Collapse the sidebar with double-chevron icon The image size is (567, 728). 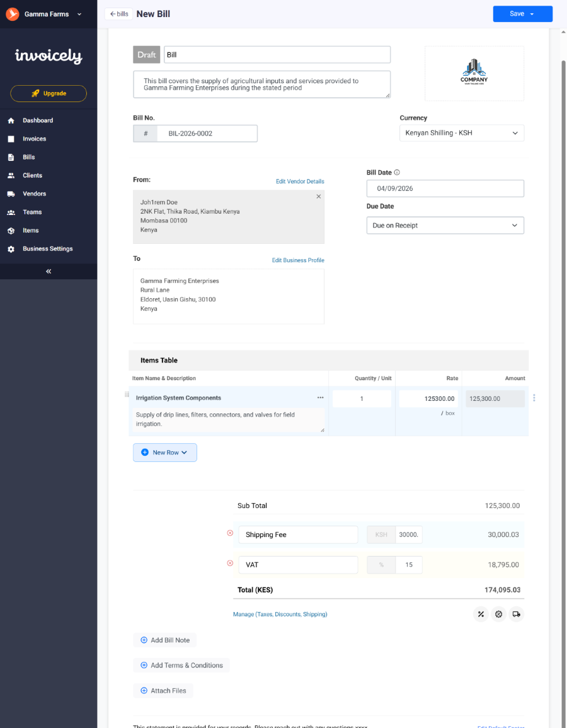click(49, 271)
